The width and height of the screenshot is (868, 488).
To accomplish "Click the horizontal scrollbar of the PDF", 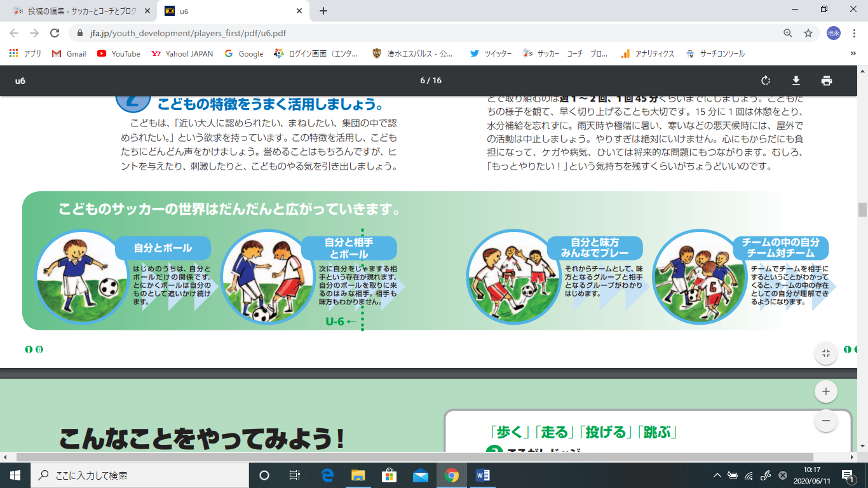I will coord(413,457).
